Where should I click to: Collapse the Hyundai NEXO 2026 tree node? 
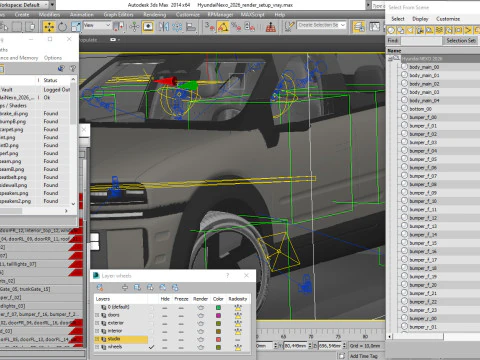coord(390,59)
